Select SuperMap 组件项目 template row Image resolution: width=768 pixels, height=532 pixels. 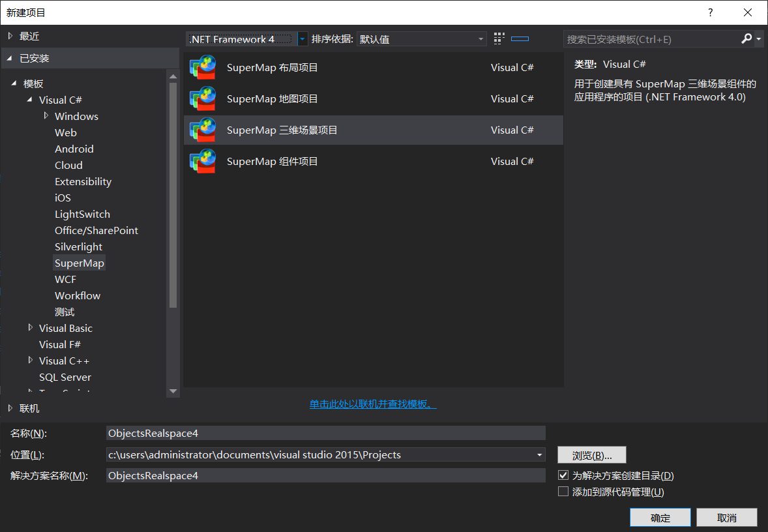coord(373,161)
